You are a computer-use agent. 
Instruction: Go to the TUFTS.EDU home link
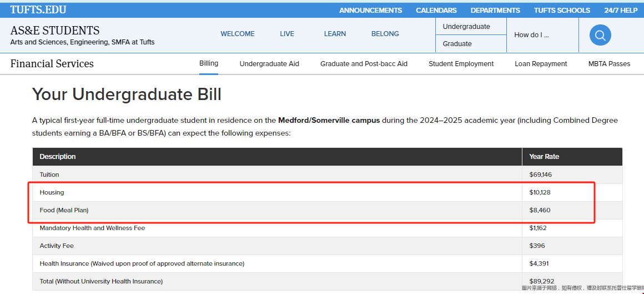click(38, 10)
